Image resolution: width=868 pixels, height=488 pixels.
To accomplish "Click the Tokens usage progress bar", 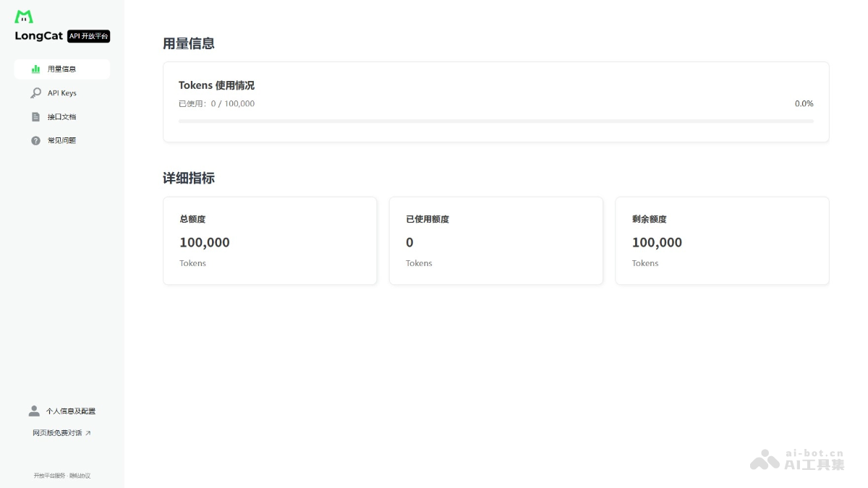I will [495, 121].
